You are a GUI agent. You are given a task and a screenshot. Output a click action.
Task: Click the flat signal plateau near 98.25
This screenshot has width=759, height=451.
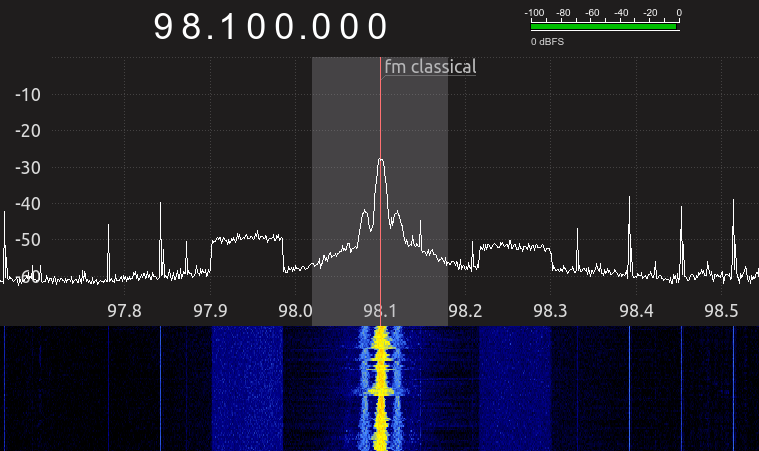coord(514,244)
